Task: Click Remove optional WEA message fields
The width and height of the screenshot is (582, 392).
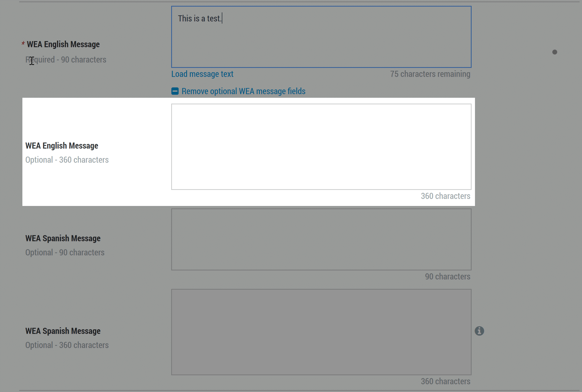Action: point(243,91)
